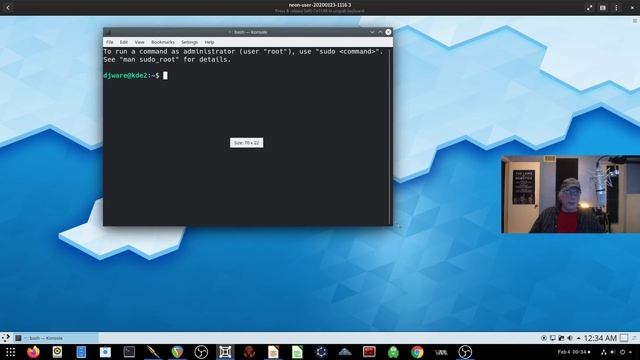Click the network icon in host status area
The width and height of the screenshot is (640, 360).
[604, 352]
